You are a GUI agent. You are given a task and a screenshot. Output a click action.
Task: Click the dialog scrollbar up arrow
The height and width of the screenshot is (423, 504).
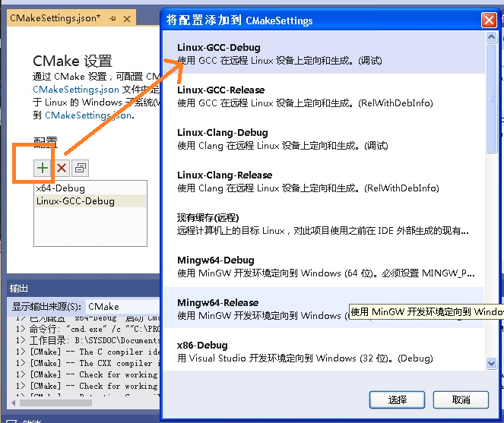pyautogui.click(x=491, y=37)
